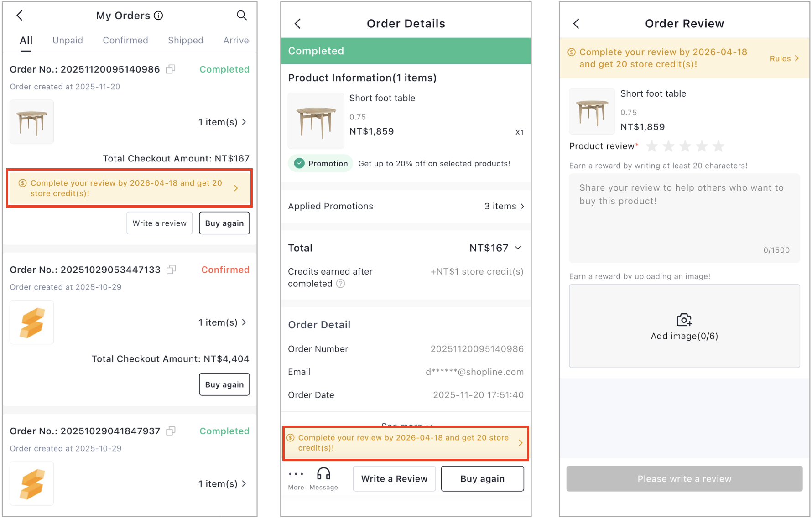Switch to Shipped orders tab
This screenshot has width=812, height=519.
tap(186, 41)
